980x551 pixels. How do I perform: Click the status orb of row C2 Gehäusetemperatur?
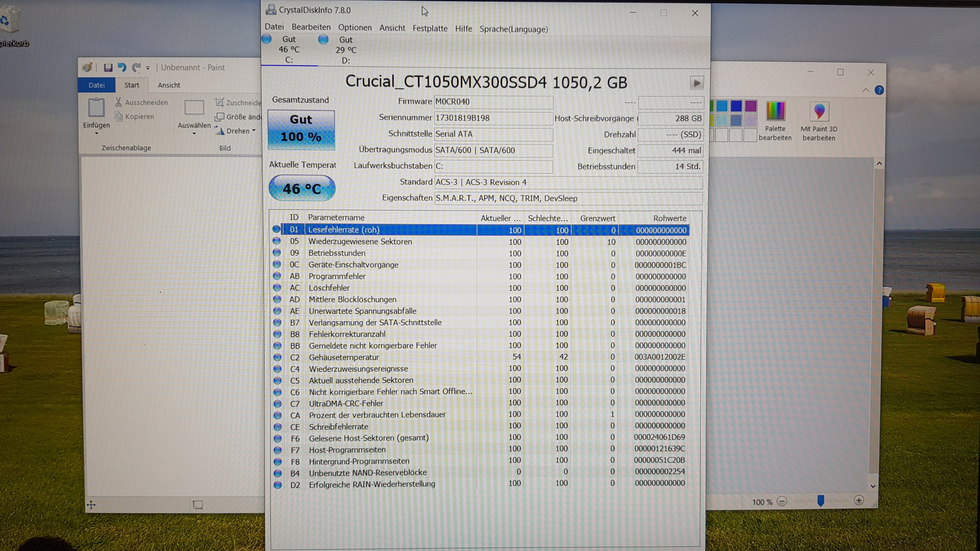[x=277, y=357]
